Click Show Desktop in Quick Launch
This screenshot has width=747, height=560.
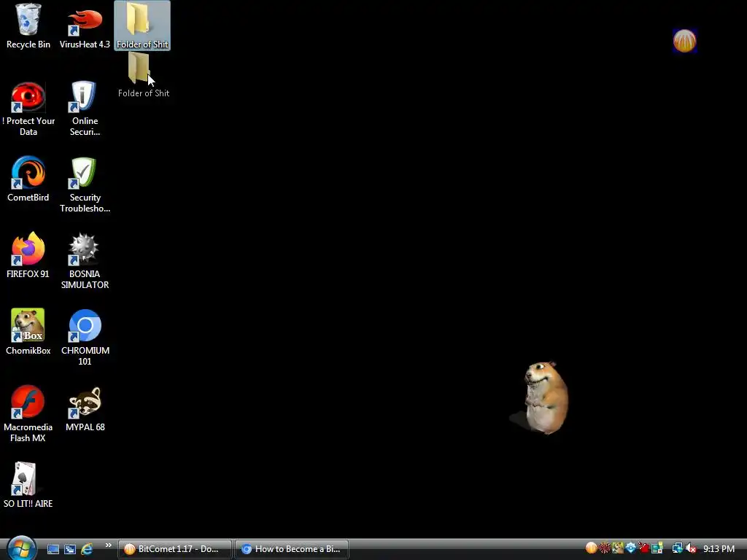[53, 549]
